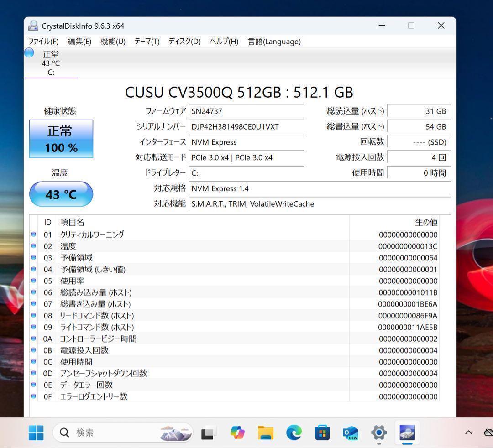Image resolution: width=493 pixels, height=448 pixels.
Task: Click the power-on count value 4 回
Action: (x=419, y=157)
